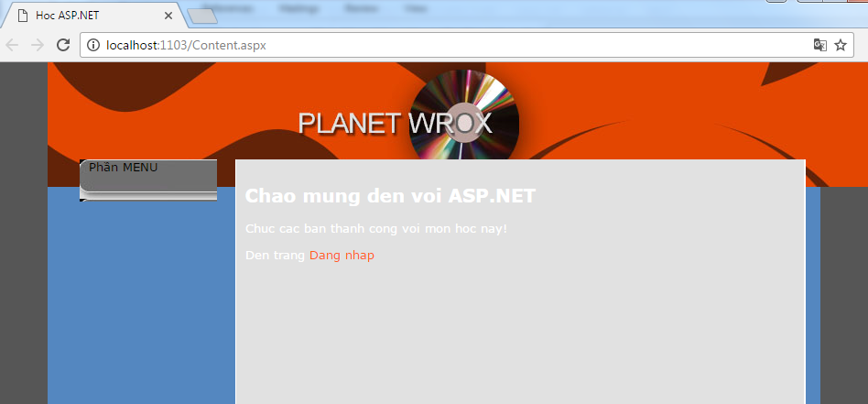Go back with the browser back arrow
Screen dimensions: 868x404
pos(12,46)
